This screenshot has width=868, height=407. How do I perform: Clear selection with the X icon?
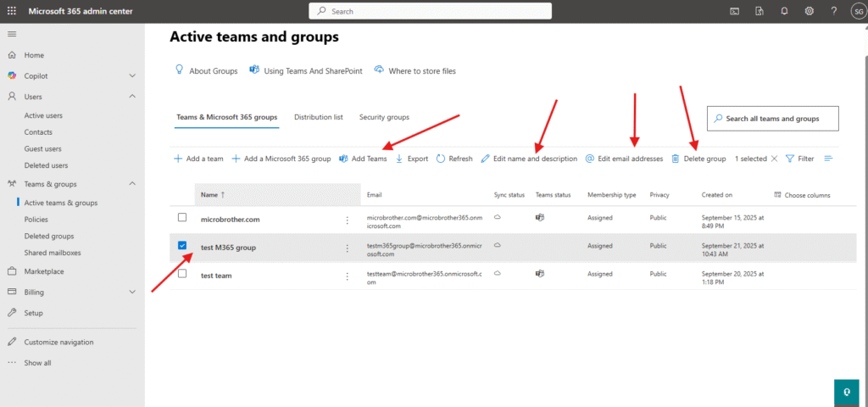774,159
